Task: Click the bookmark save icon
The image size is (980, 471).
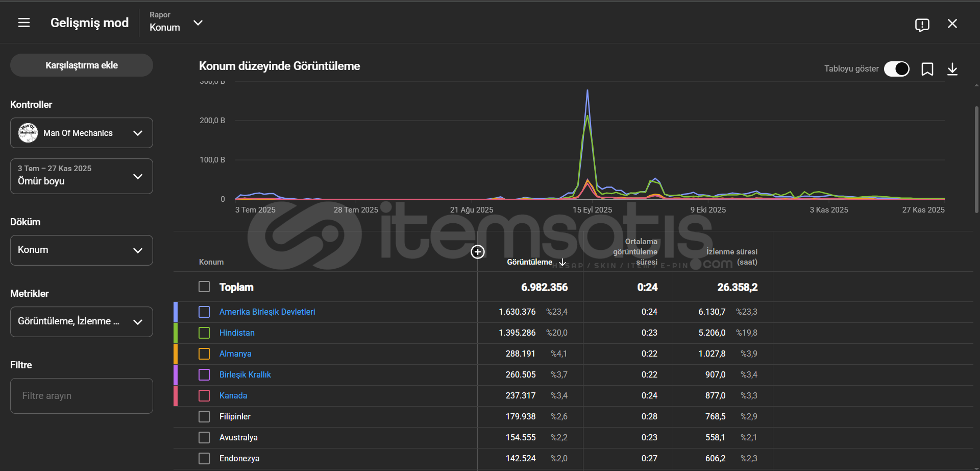Action: [927, 69]
